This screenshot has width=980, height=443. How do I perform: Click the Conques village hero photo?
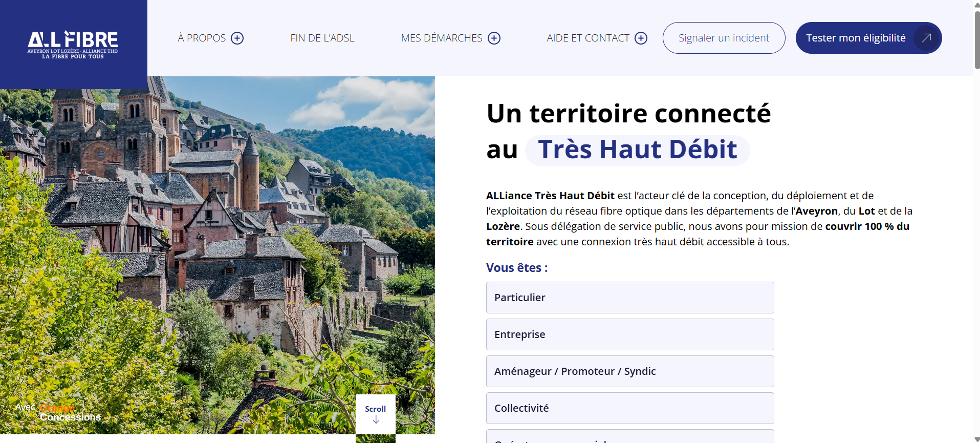point(217,255)
